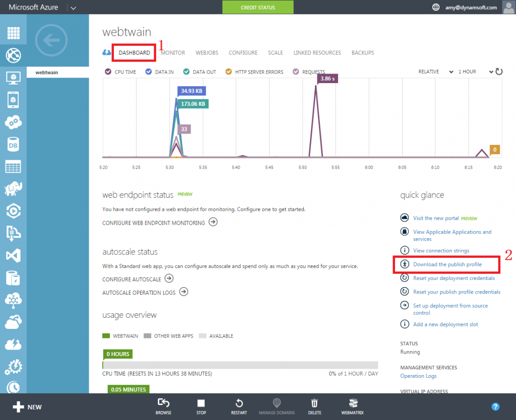516x420 pixels.
Task: Toggle HTTP Server Errors metric
Action: coord(228,72)
